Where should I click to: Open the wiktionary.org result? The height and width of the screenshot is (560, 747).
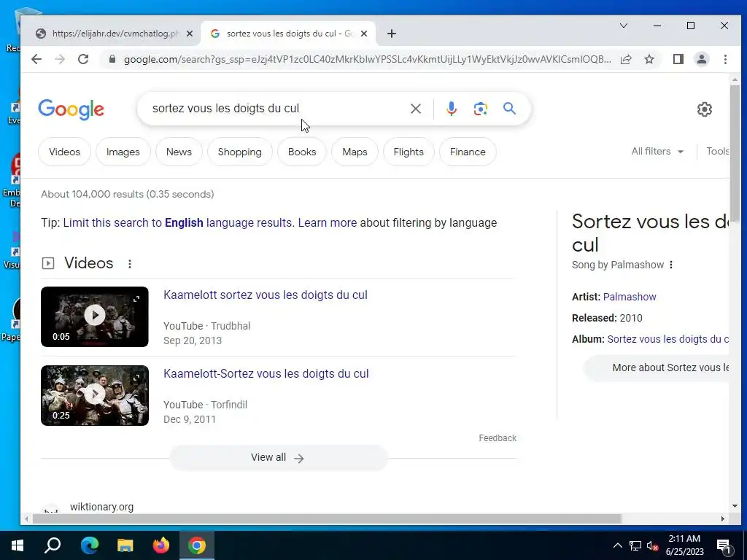(101, 507)
